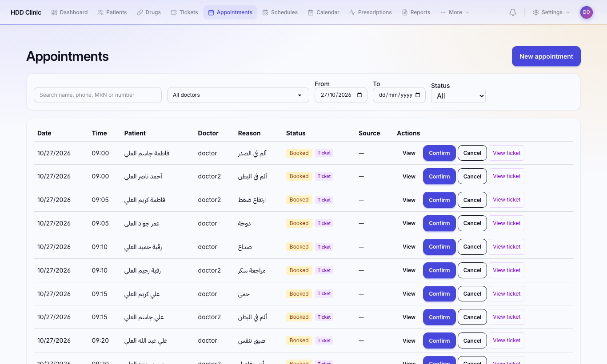Click the Dashboard grid icon
Viewport: 607px width, 364px height.
(54, 12)
